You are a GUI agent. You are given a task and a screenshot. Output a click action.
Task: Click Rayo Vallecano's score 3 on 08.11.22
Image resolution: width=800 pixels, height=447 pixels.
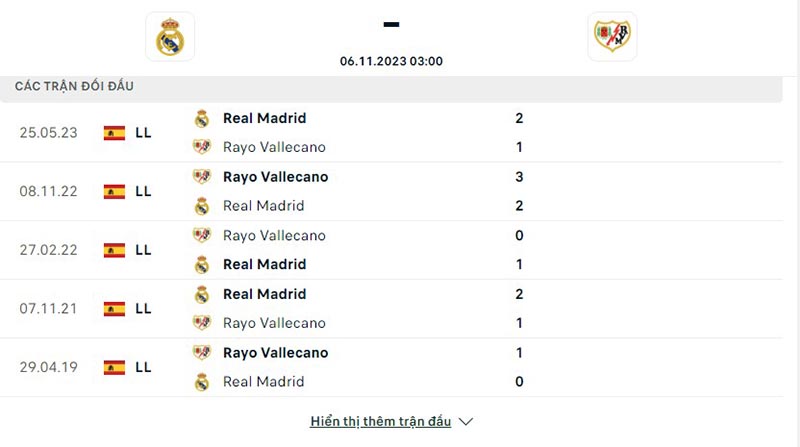point(519,177)
